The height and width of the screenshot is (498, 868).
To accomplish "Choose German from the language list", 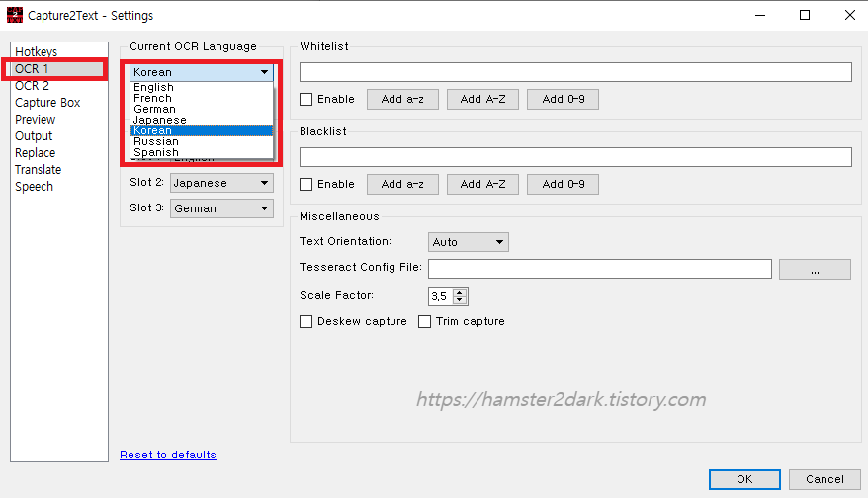I will point(202,109).
